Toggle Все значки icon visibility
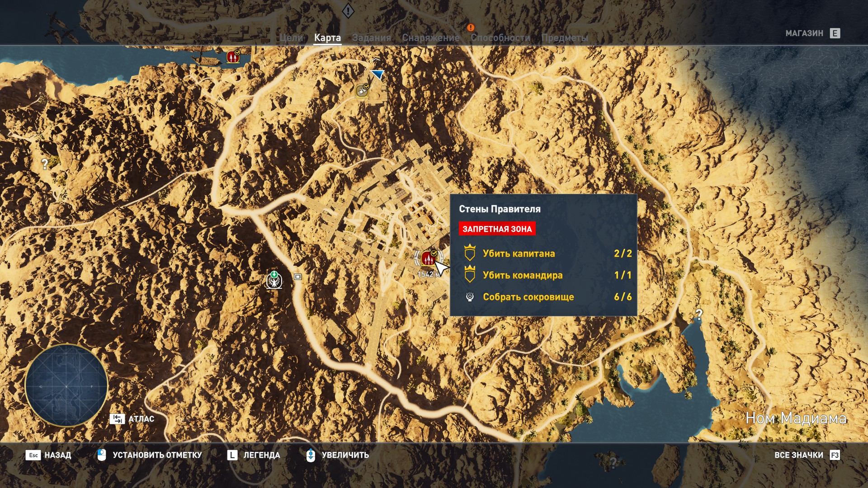The height and width of the screenshot is (488, 868). coord(835,455)
